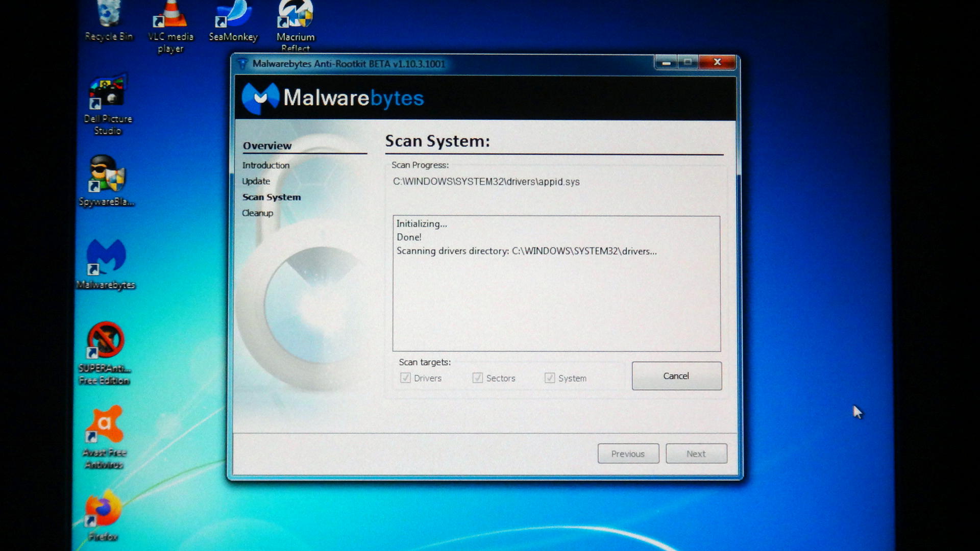Click the 'Scan targets:' label
The width and height of the screenshot is (980, 551).
click(x=425, y=362)
